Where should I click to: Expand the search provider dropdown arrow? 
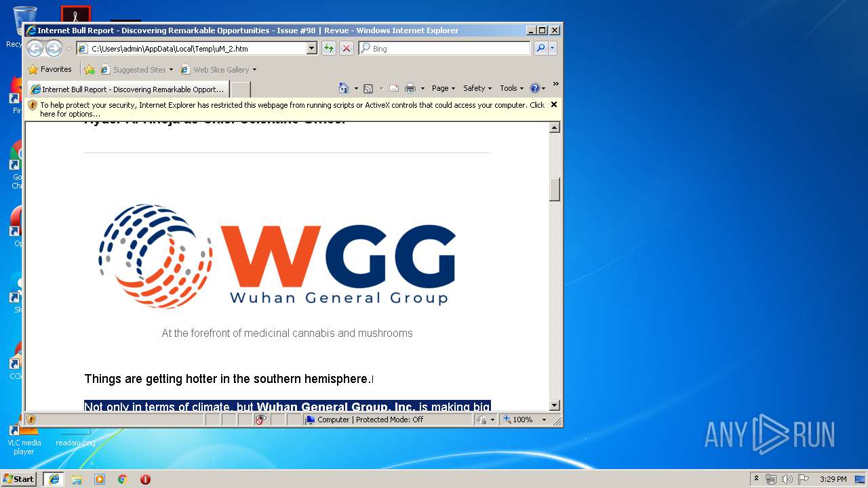coord(553,48)
